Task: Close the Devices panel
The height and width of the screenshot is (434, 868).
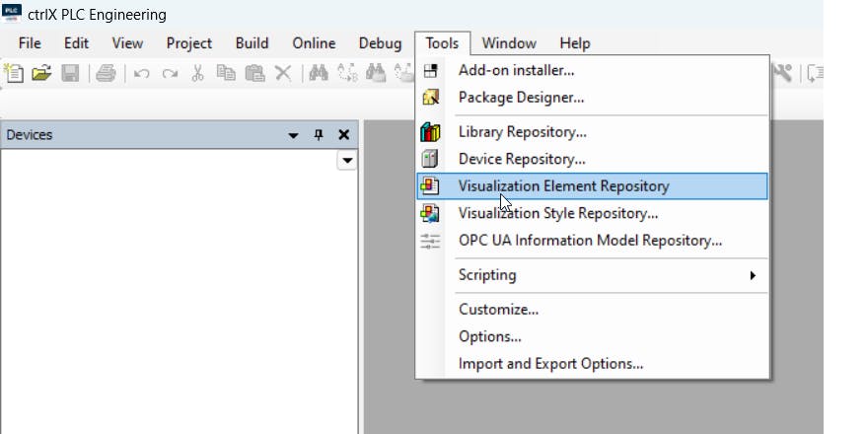Action: tap(344, 134)
